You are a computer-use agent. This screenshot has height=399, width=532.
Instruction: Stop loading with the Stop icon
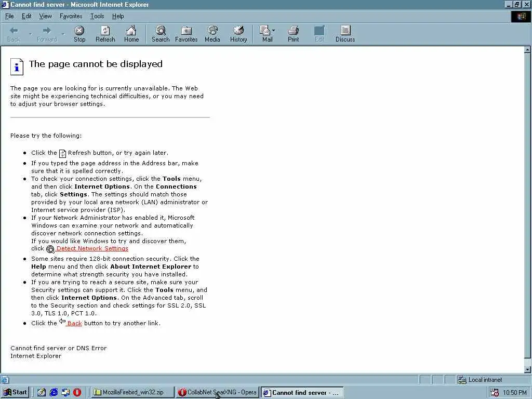(x=79, y=34)
